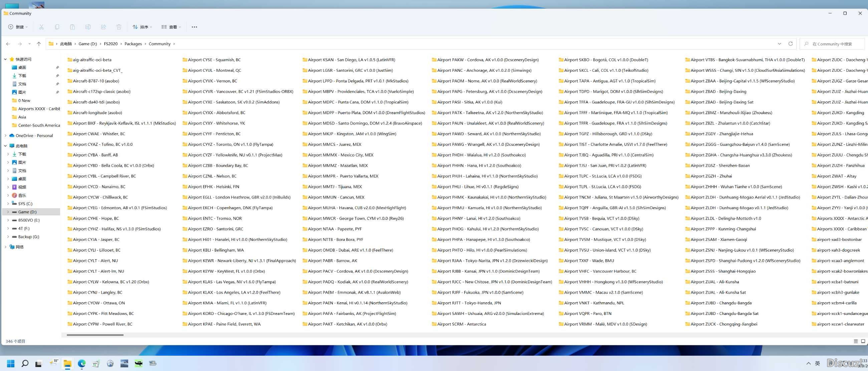Click the Share icon in toolbar
Viewport: 868px width, 371px height.
(x=103, y=27)
